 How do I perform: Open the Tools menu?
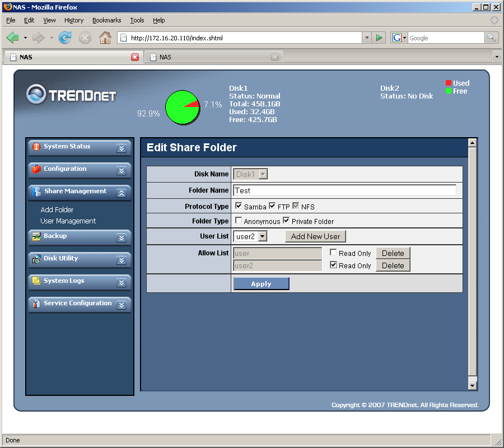pyautogui.click(x=137, y=20)
